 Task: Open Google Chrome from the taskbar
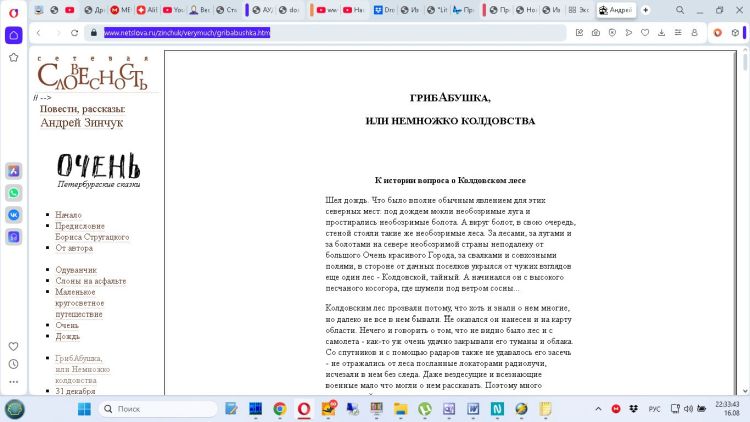(x=280, y=409)
